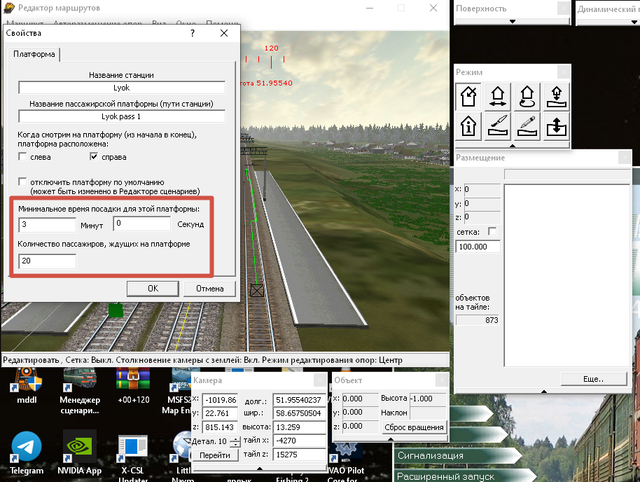Click the Еще.. button in Размещение
640x482 pixels.
pos(593,379)
